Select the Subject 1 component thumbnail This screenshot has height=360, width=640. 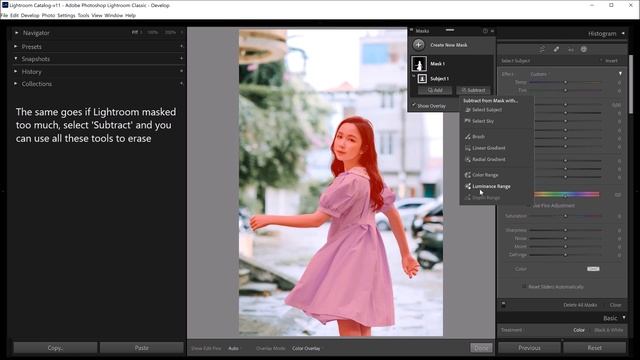tap(422, 78)
